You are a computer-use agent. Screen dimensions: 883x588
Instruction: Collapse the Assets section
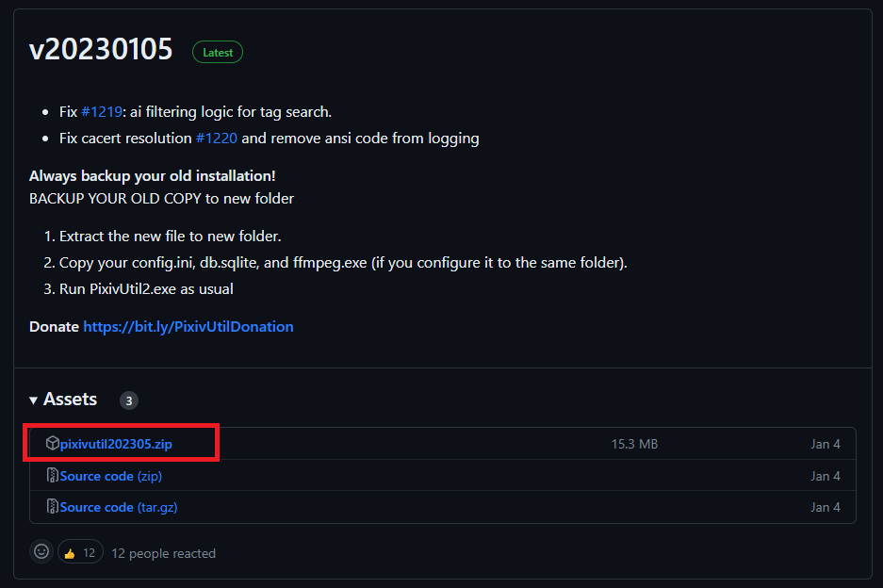coord(70,399)
